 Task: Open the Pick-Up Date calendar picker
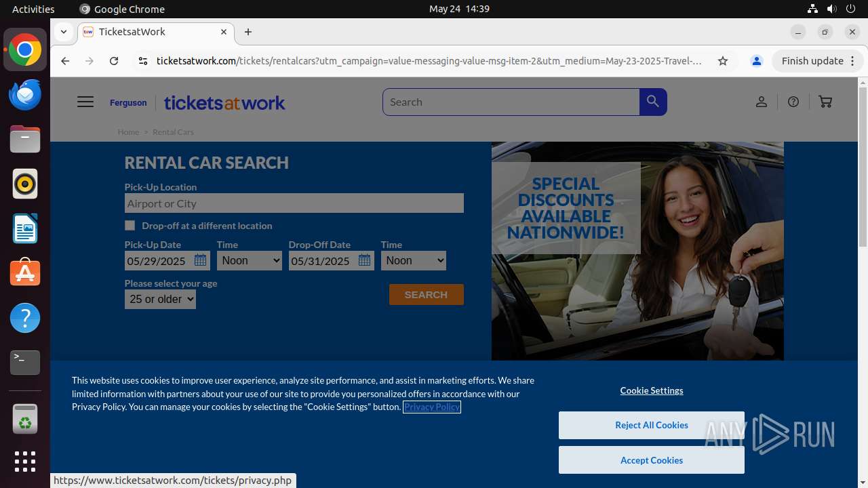coord(200,260)
